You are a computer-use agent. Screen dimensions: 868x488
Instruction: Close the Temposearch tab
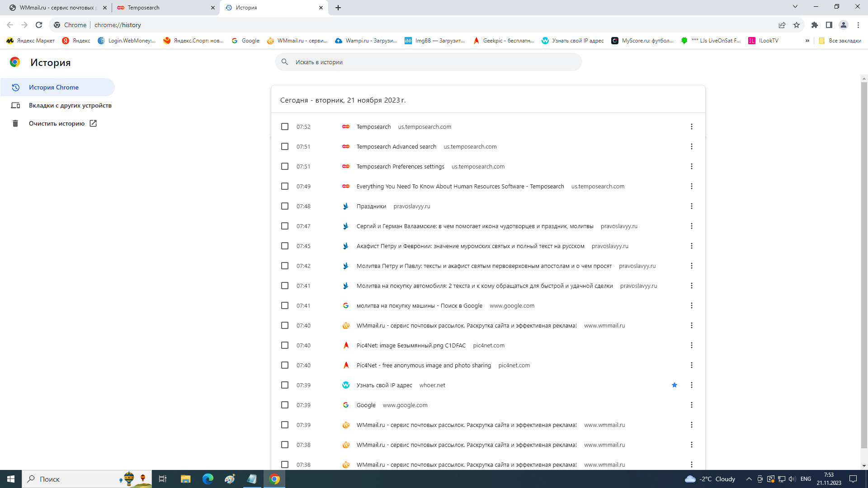coord(213,8)
